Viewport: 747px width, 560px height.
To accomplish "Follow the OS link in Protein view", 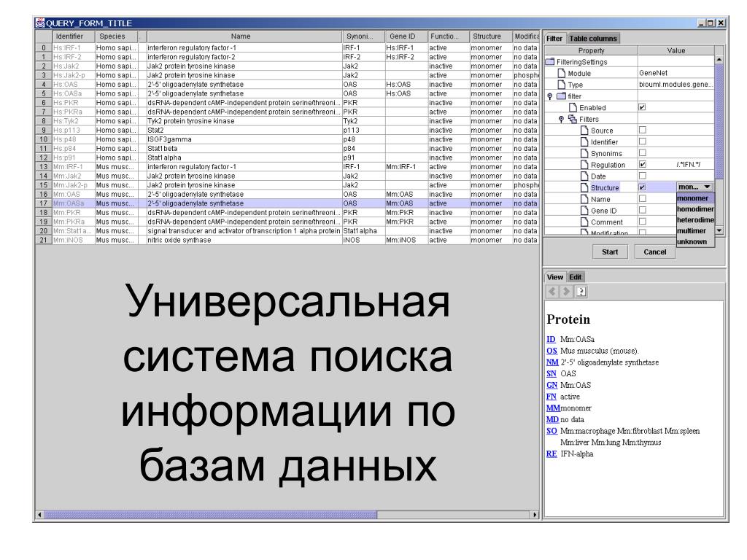I will (551, 351).
